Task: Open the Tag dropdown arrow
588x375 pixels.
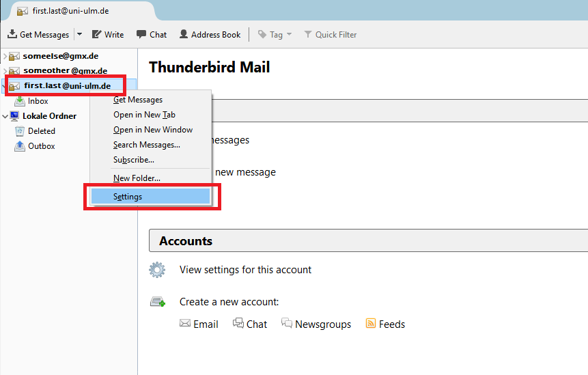Action: coord(289,34)
